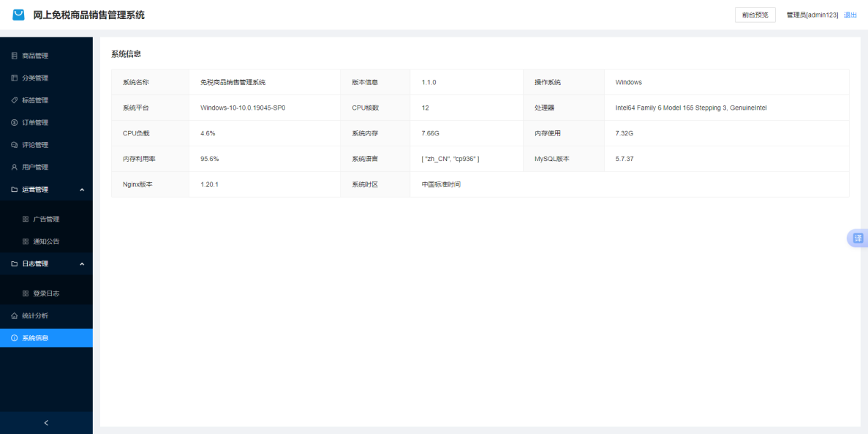Open the 分类管理 menu item
The image size is (868, 434).
[47, 78]
